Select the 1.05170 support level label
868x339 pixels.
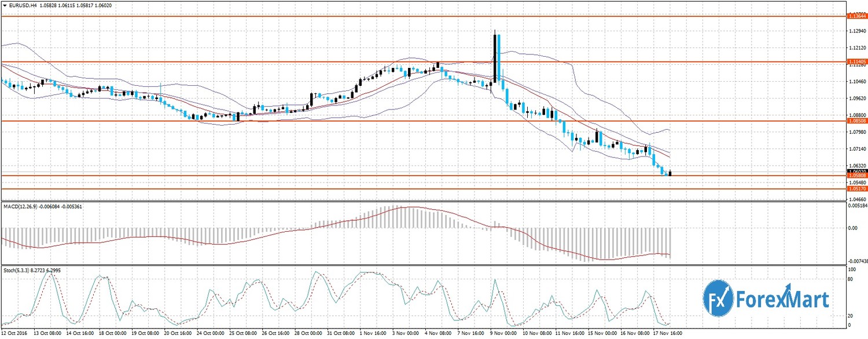coord(856,189)
